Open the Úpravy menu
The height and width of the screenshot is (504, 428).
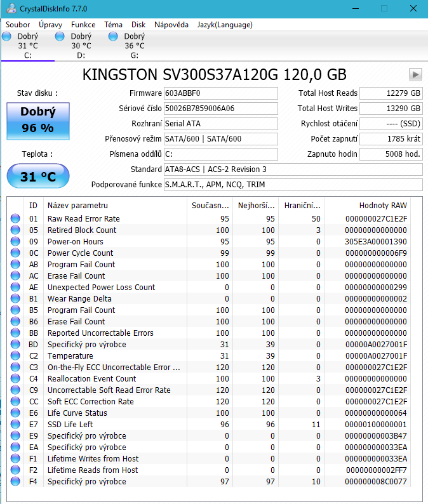51,25
